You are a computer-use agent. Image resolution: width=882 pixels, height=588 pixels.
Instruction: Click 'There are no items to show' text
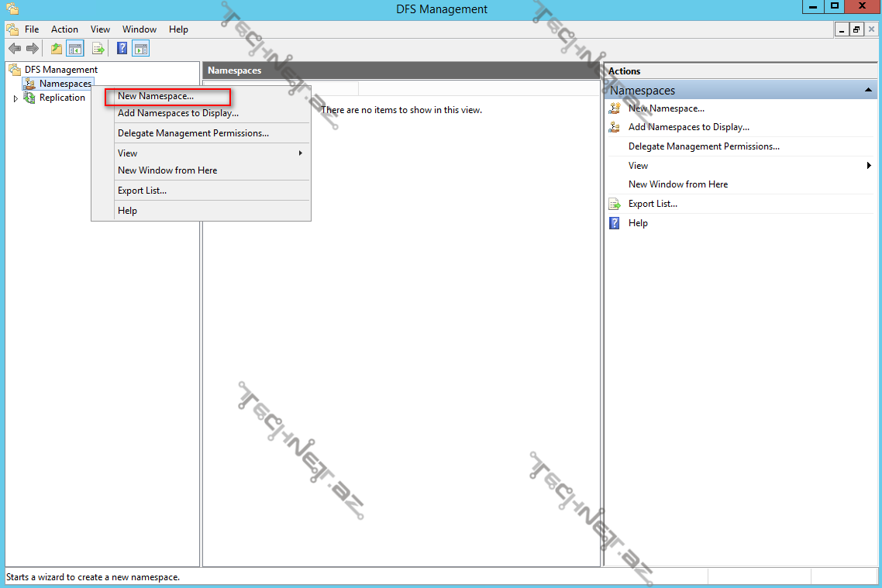pyautogui.click(x=401, y=110)
